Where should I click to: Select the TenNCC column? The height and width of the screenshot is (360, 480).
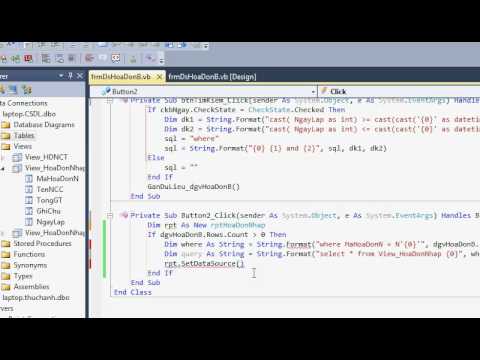pyautogui.click(x=50, y=189)
